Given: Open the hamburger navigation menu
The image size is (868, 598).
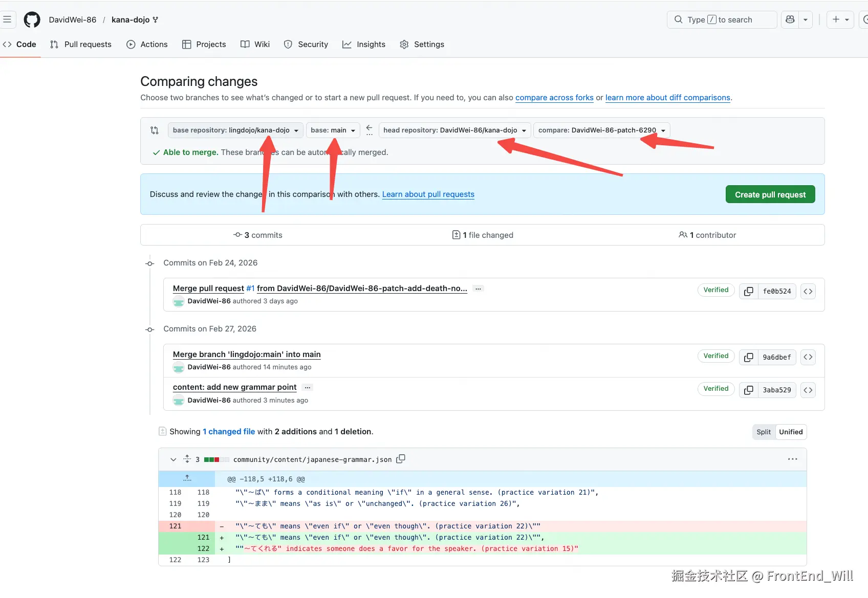Looking at the screenshot, I should [7, 19].
